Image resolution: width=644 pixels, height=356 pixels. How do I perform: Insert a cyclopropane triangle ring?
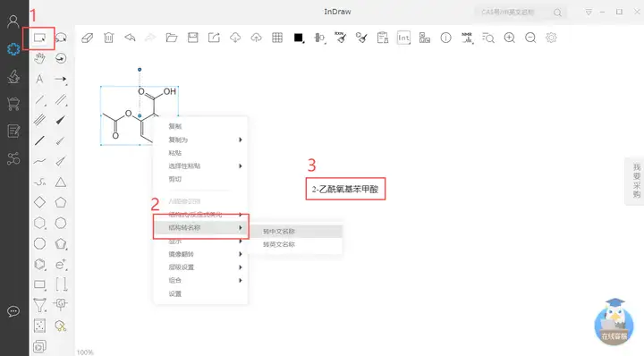coord(61,182)
